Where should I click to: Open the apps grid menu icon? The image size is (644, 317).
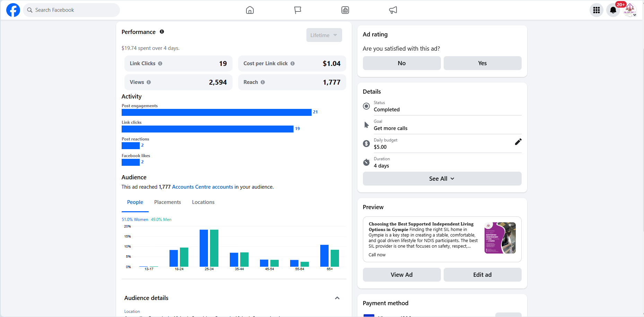click(596, 10)
